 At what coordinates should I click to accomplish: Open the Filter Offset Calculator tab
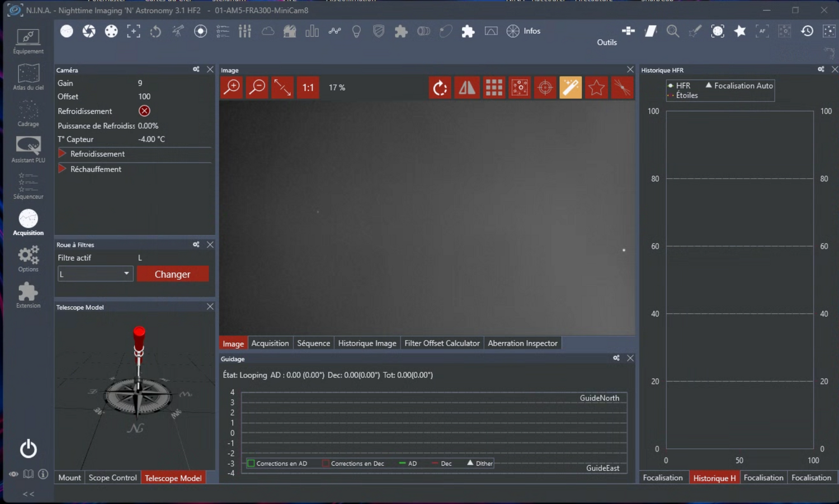pyautogui.click(x=442, y=343)
